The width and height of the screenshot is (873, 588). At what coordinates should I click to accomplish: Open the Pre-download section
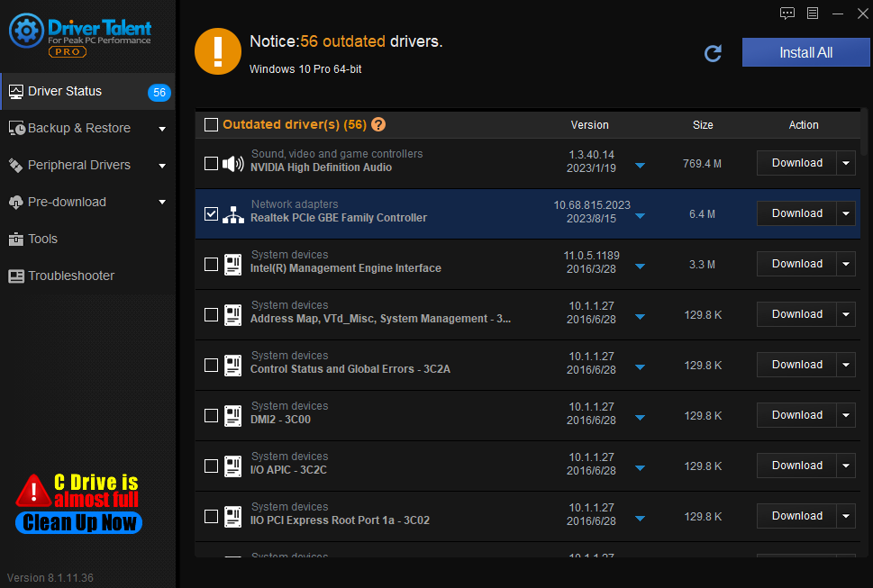(x=88, y=202)
